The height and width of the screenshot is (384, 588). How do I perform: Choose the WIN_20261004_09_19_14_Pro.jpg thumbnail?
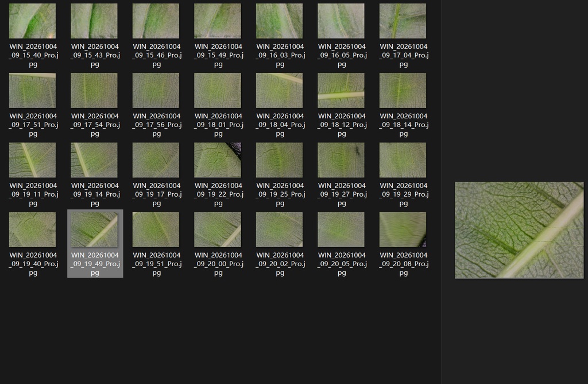(94, 160)
